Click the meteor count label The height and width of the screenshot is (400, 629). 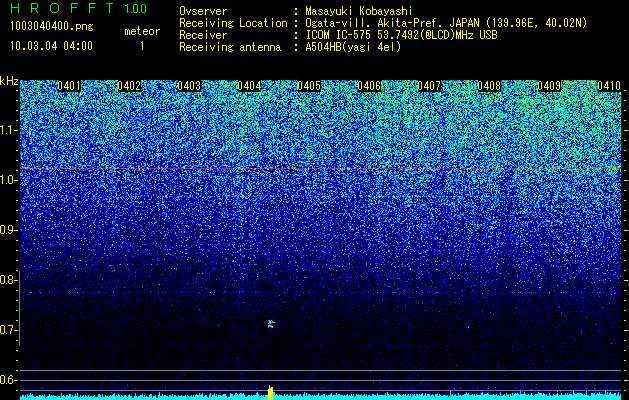(142, 31)
